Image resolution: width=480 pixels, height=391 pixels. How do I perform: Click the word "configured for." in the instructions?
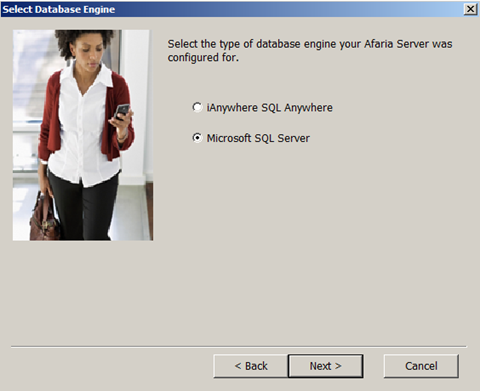click(203, 57)
